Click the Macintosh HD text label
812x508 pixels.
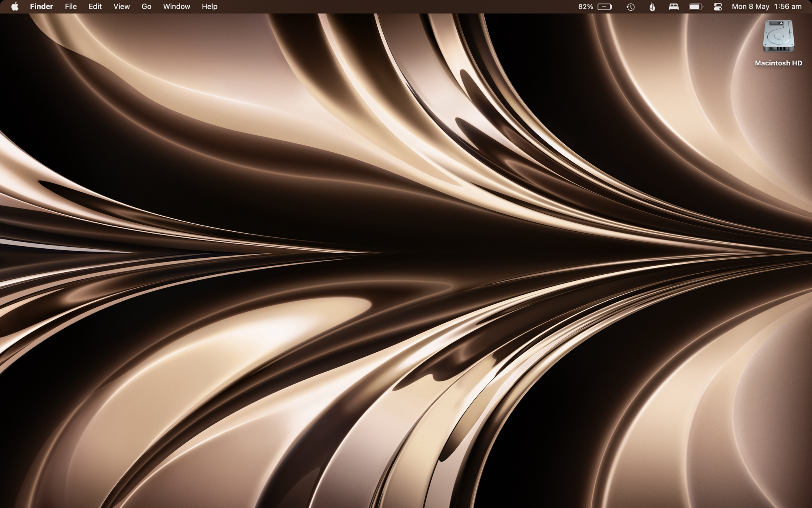click(778, 63)
